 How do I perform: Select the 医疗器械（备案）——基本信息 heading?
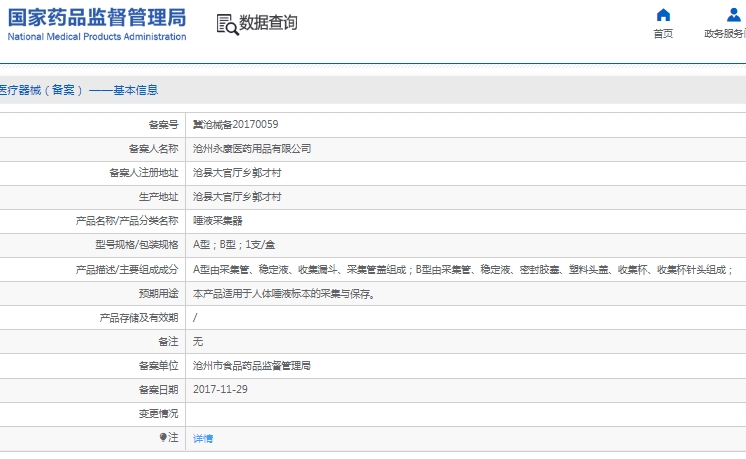click(x=79, y=90)
